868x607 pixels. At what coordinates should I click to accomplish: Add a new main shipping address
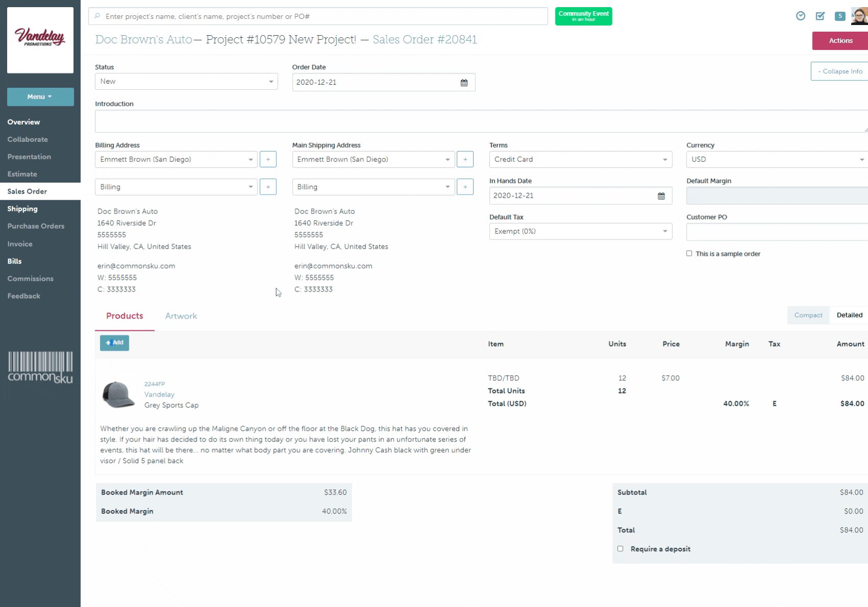point(465,159)
